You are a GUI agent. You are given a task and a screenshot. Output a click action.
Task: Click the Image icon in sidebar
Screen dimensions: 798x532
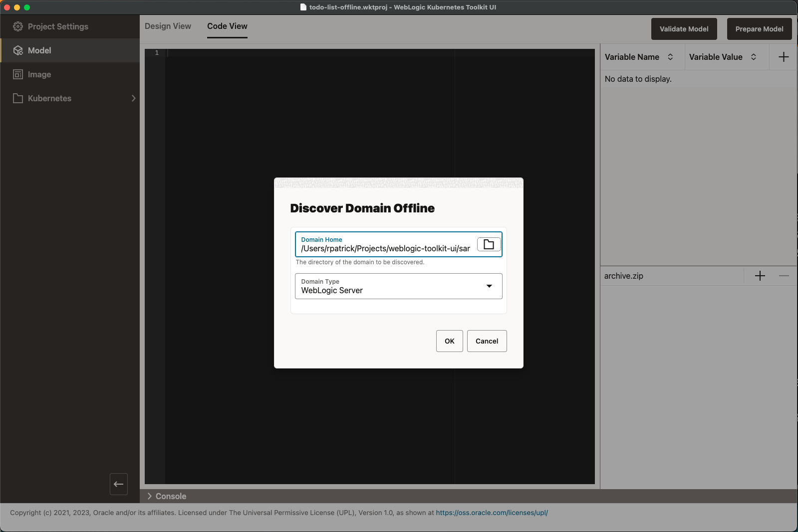click(18, 74)
